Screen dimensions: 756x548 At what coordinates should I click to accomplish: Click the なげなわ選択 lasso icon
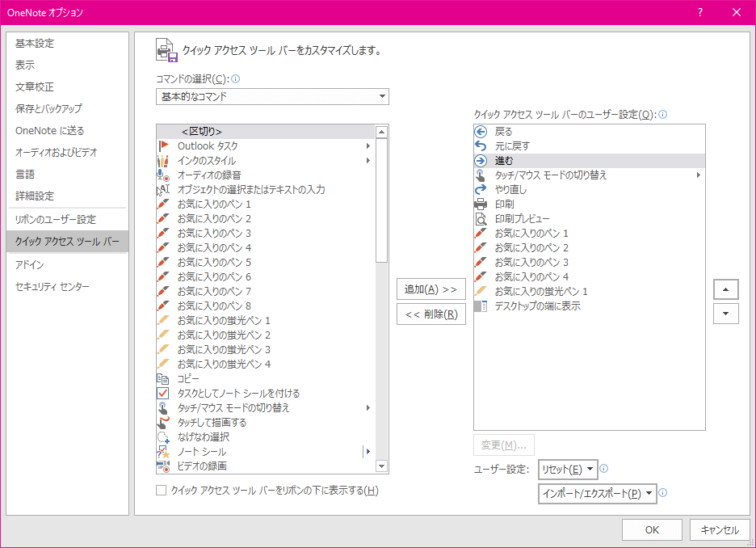click(x=163, y=437)
